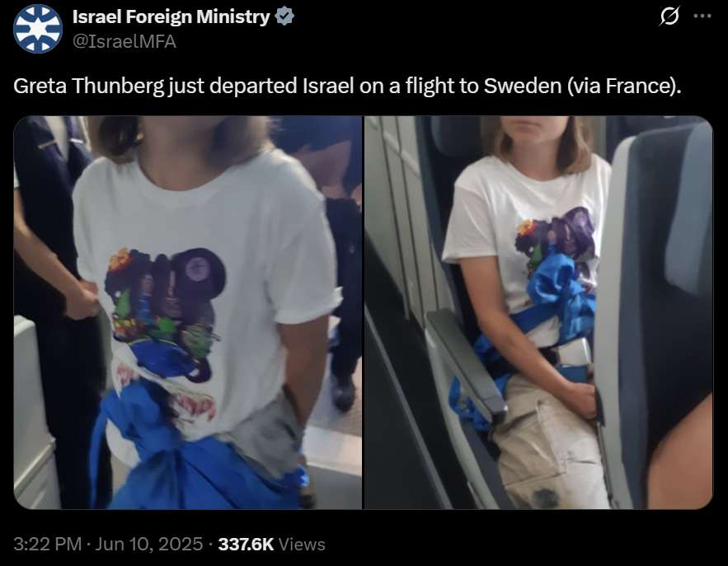Open the three-dot more options menu
728x566 pixels.
click(702, 16)
